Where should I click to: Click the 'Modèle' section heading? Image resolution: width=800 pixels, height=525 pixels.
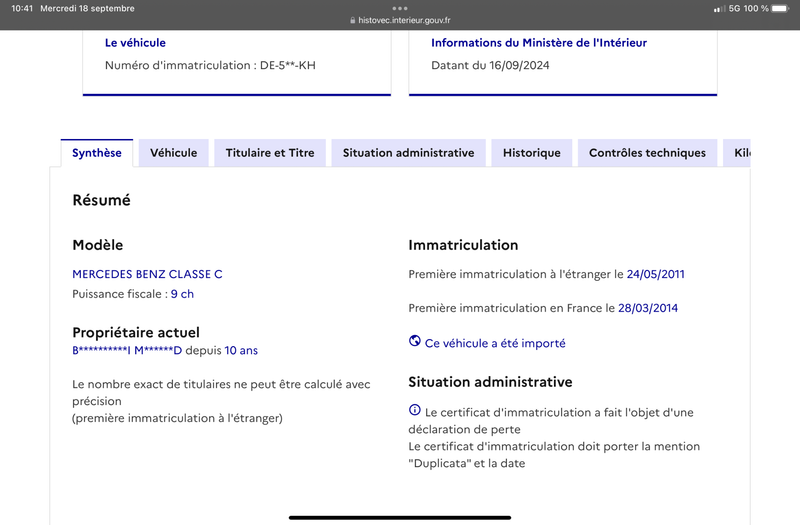98,245
